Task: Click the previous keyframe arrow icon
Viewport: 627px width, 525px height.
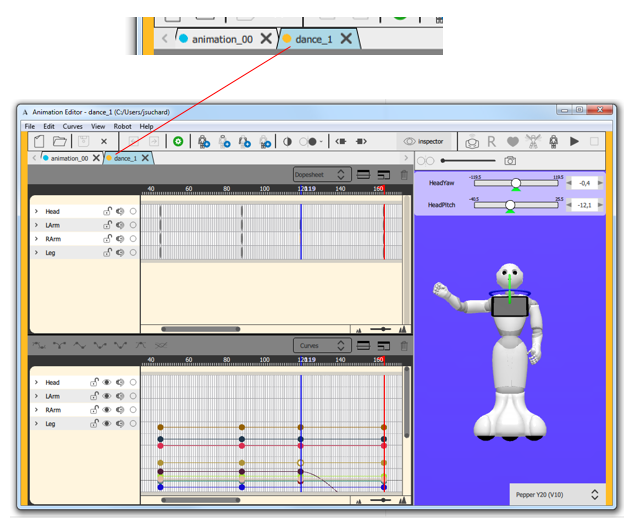Action: click(341, 141)
